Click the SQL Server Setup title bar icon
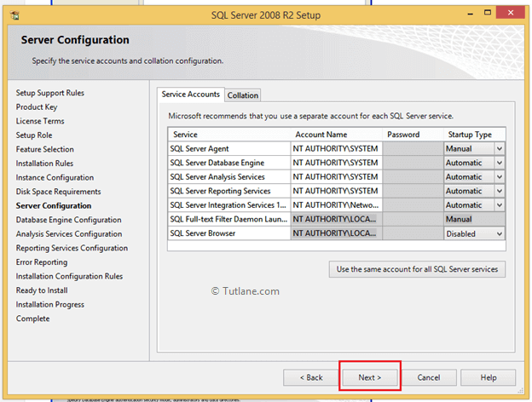Screen dimensions: 532x402 pyautogui.click(x=14, y=15)
